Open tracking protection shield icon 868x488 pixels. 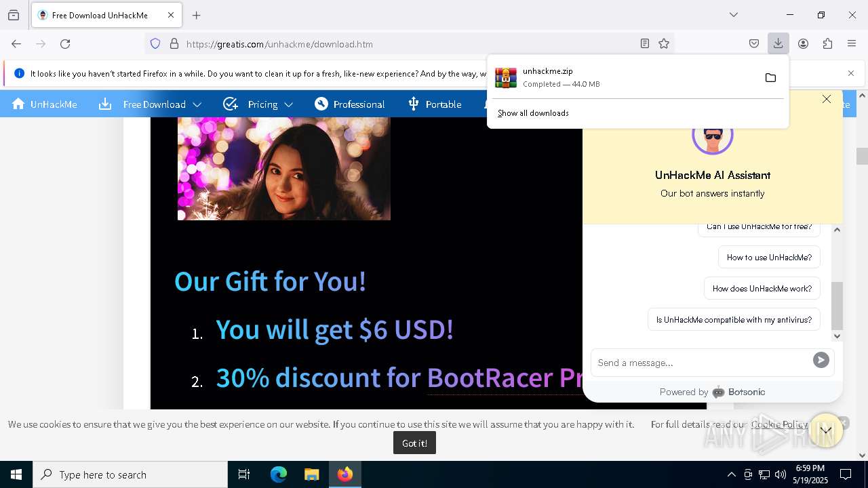tap(155, 44)
